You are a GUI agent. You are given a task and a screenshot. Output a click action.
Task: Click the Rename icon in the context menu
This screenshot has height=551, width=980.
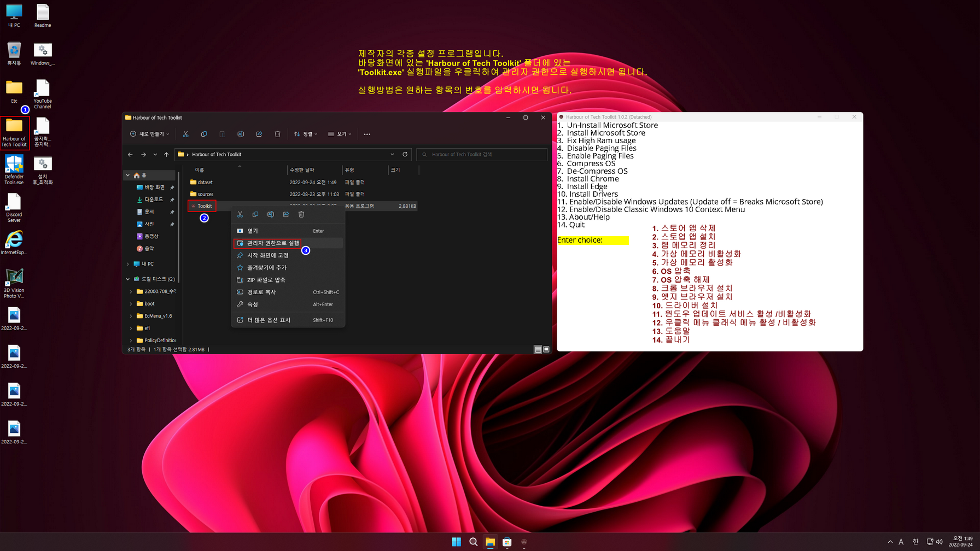click(271, 214)
